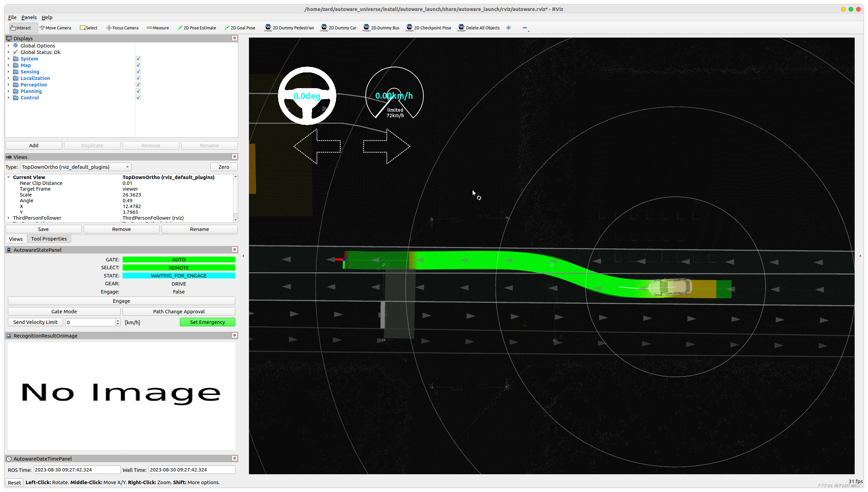This screenshot has width=868, height=492.
Task: Click the Set Emergency button
Action: click(x=207, y=322)
